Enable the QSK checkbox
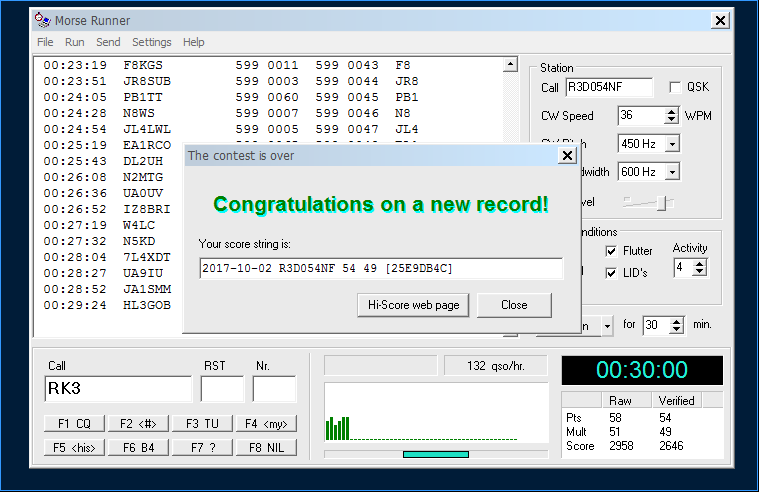Screen dimensions: 759x492 tap(675, 88)
